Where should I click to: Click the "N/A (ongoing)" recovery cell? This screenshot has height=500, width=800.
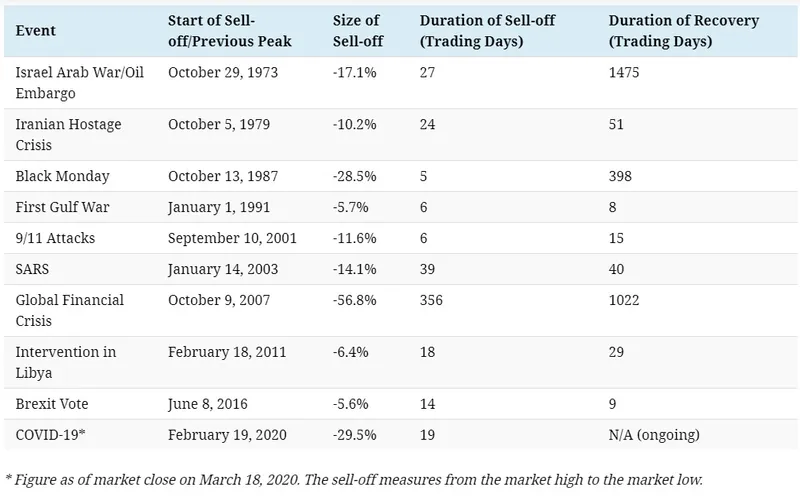tap(655, 433)
